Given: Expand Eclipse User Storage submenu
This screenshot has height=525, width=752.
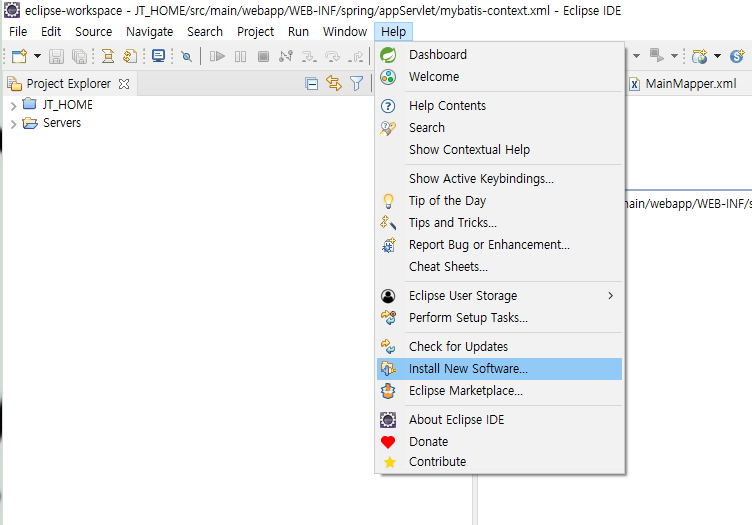Looking at the screenshot, I should (x=499, y=296).
